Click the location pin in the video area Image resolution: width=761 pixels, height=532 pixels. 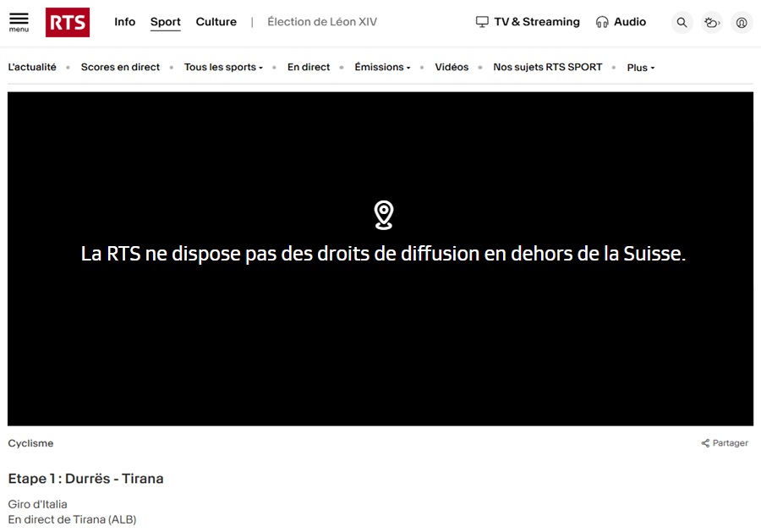383,214
